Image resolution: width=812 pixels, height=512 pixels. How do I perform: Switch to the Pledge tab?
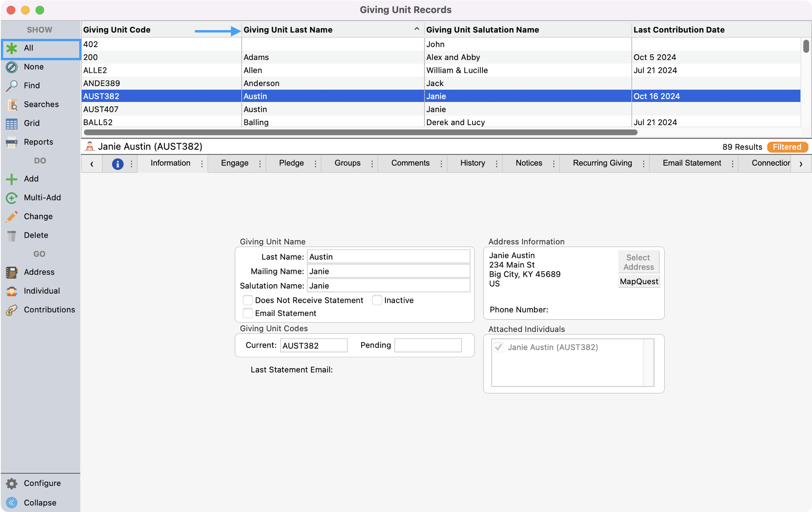(x=291, y=163)
